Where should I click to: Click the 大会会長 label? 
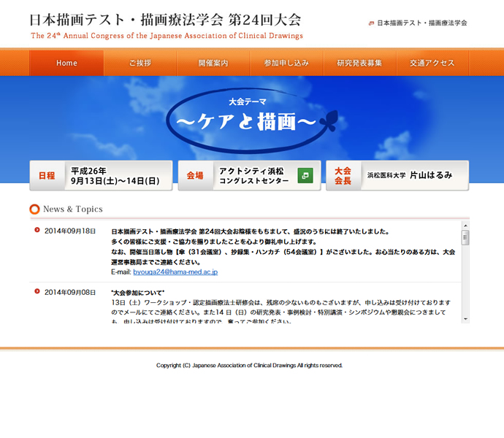343,176
